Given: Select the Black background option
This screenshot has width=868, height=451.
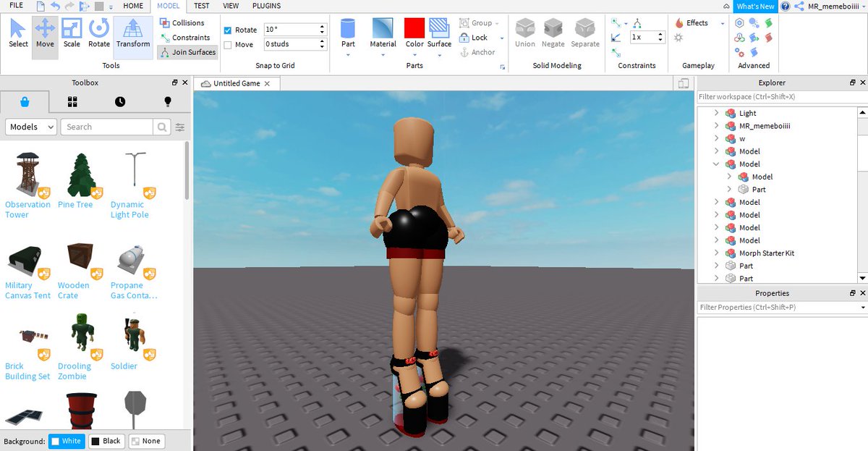Looking at the screenshot, I should 106,441.
